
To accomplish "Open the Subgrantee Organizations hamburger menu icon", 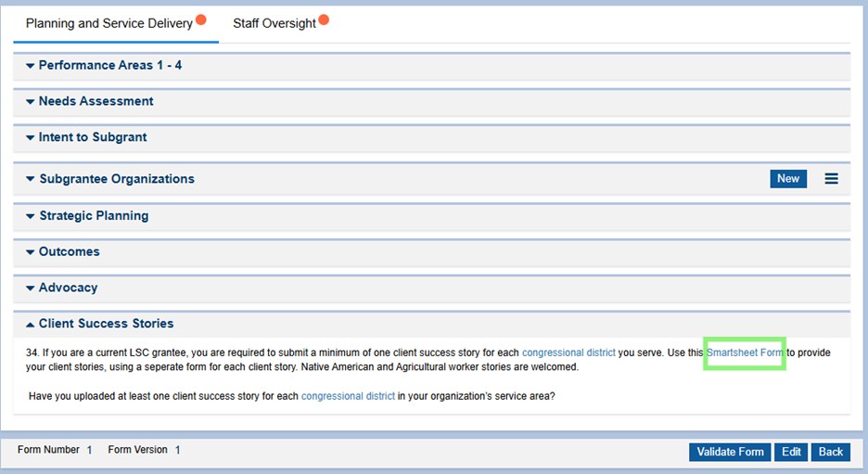I will pos(831,179).
